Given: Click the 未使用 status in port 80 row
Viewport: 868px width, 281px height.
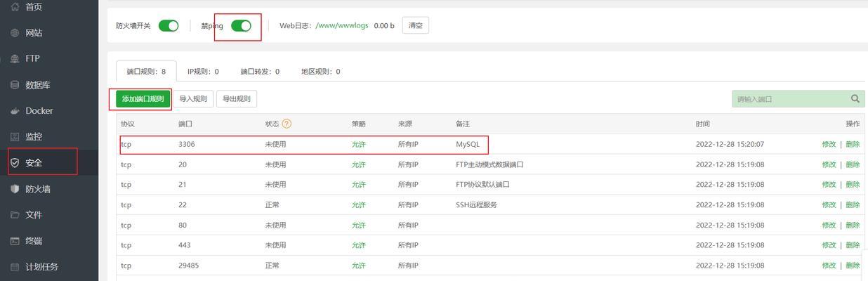Looking at the screenshot, I should click(276, 226).
